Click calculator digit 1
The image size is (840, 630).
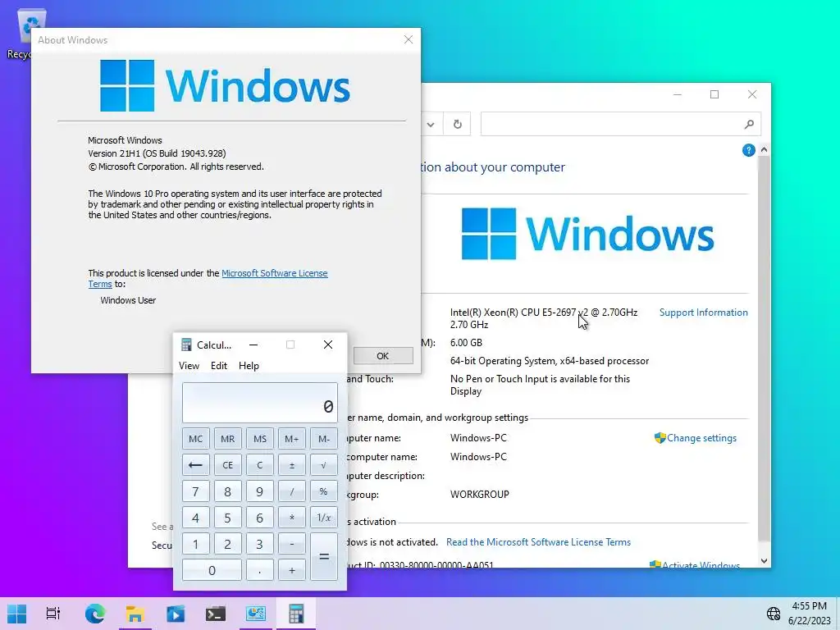pyautogui.click(x=195, y=544)
